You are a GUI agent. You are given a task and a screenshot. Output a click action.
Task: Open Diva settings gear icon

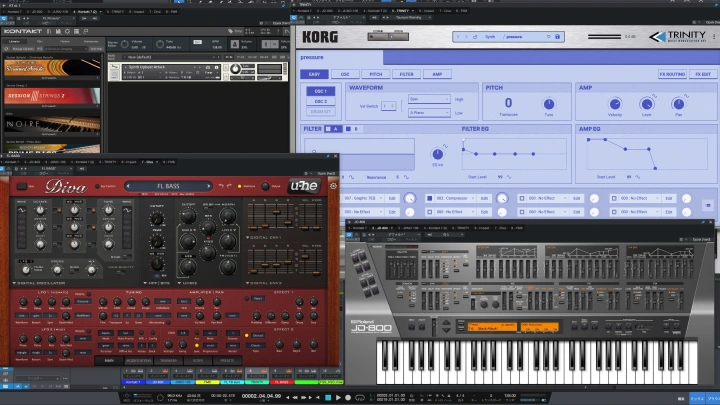pyautogui.click(x=333, y=186)
